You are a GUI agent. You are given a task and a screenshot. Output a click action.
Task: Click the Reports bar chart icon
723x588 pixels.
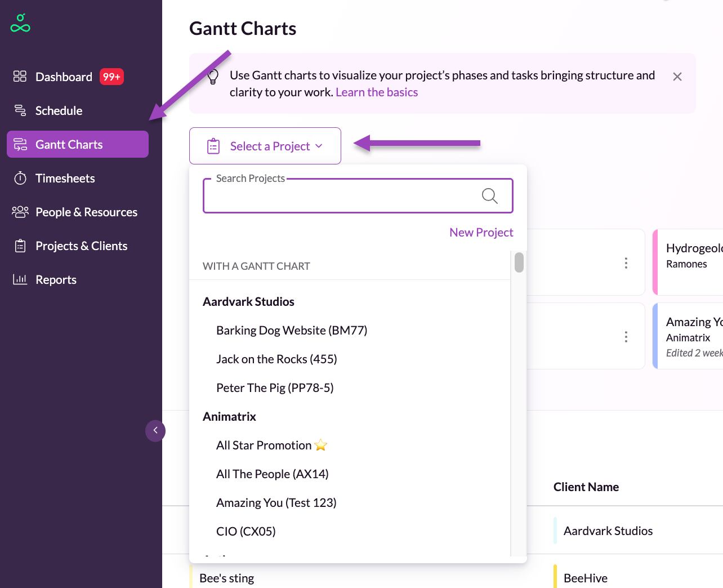[20, 279]
